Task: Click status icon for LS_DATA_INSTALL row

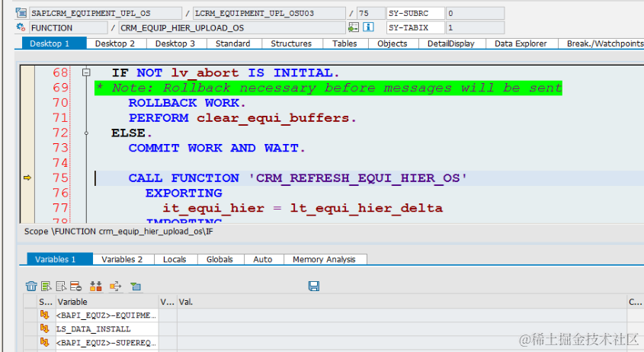Action: pyautogui.click(x=44, y=328)
